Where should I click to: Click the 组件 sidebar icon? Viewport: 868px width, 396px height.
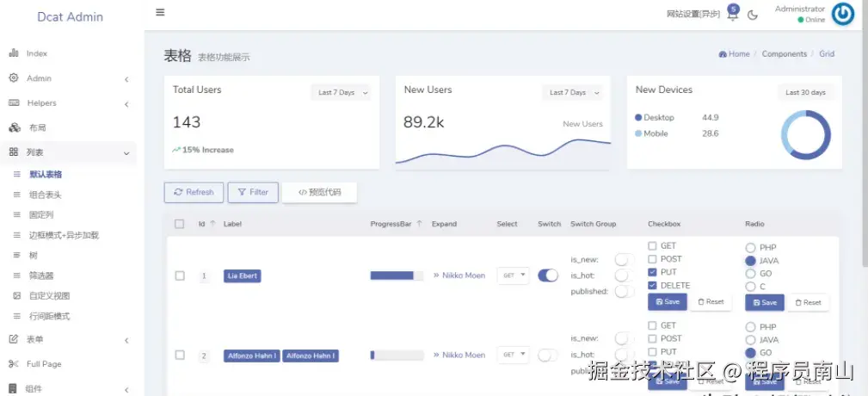click(x=13, y=389)
